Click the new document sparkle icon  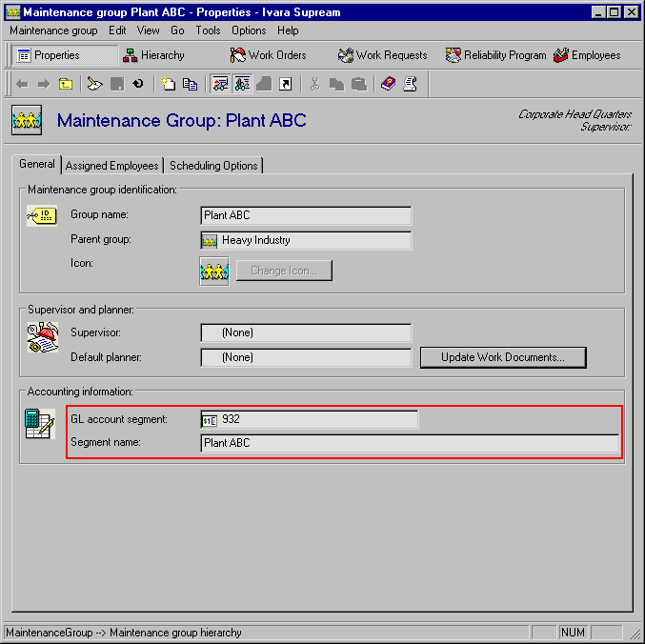pos(168,84)
